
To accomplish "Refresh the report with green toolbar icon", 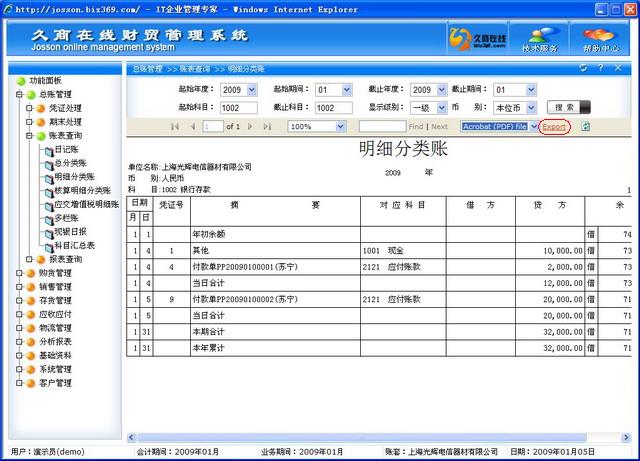I will pos(586,127).
